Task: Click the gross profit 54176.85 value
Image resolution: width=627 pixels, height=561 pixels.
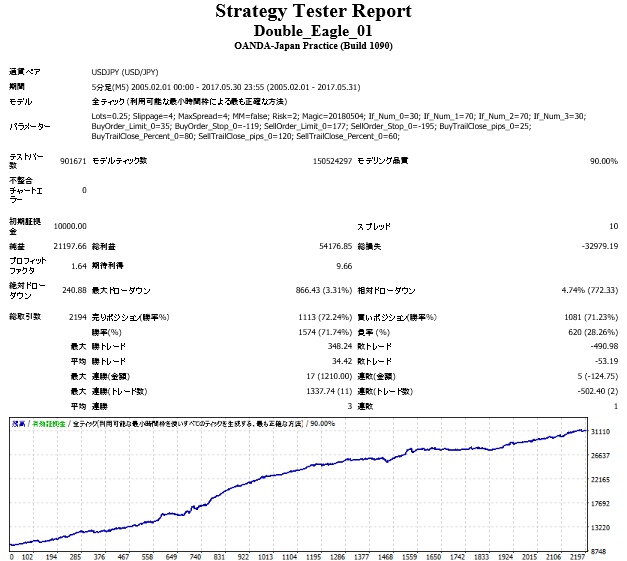Action: (x=335, y=246)
